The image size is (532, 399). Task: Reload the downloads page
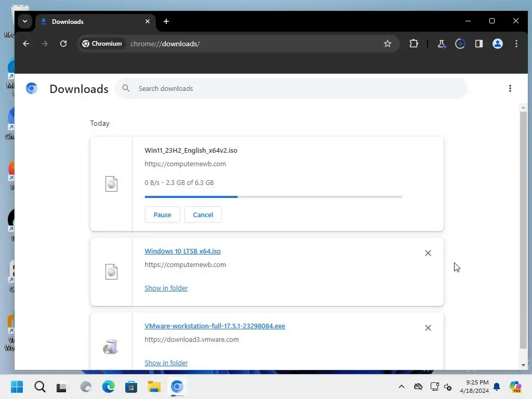tap(63, 44)
